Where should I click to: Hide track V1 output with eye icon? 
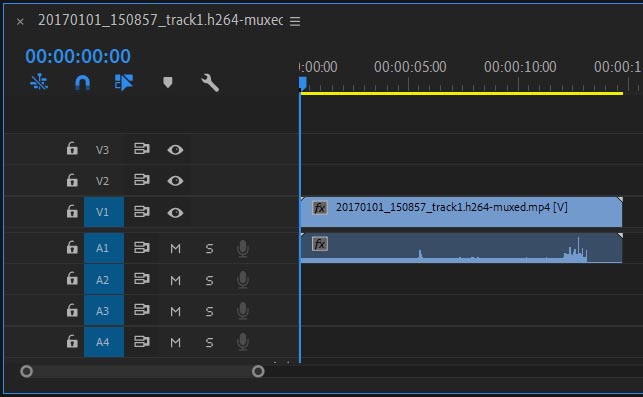pyautogui.click(x=175, y=212)
